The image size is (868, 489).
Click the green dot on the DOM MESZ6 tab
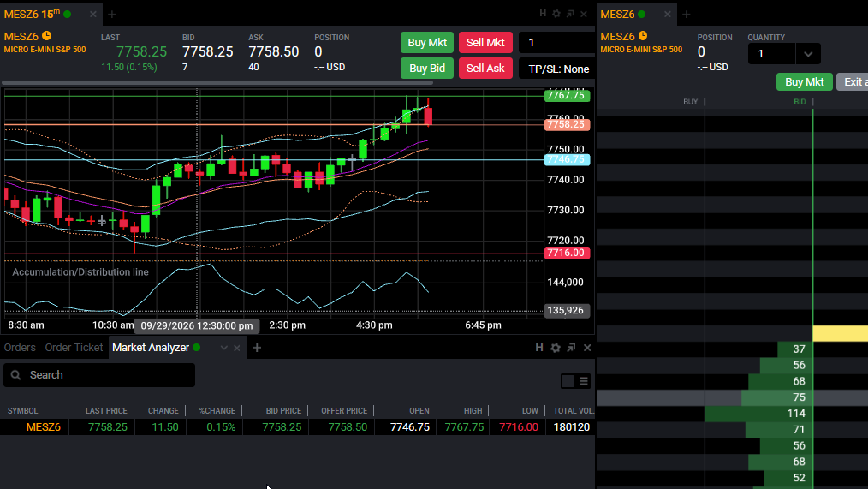[x=642, y=15]
